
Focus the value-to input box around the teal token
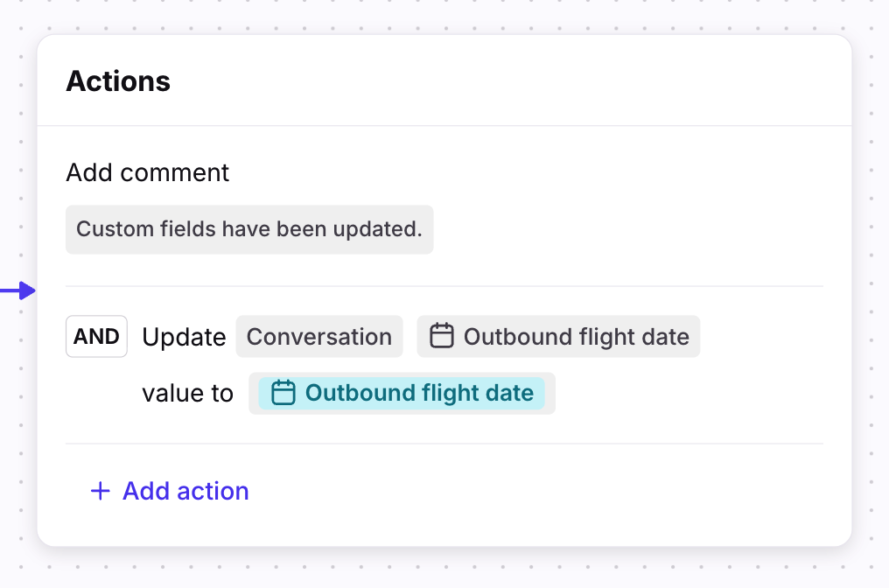550,394
